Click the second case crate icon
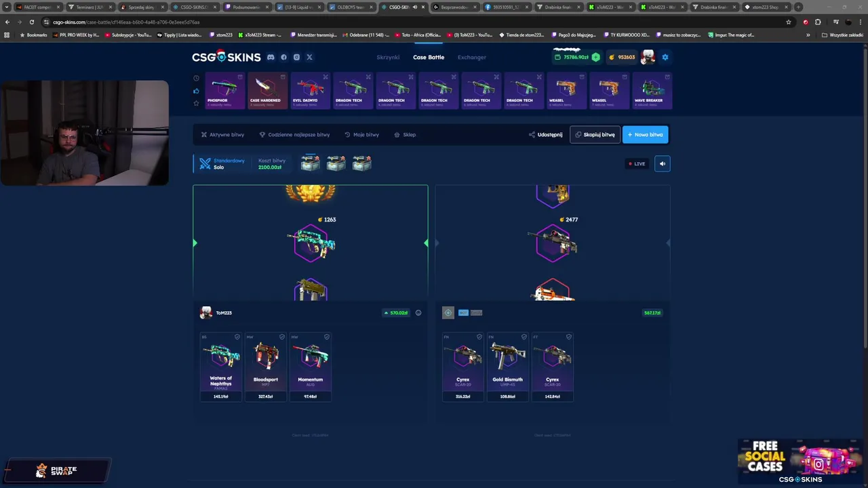The image size is (868, 488). tap(336, 163)
